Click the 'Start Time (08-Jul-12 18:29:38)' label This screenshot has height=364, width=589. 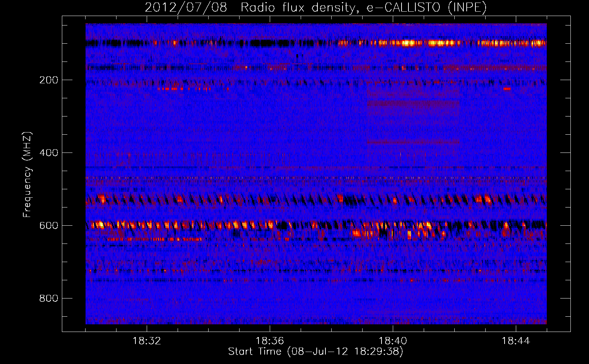316,352
